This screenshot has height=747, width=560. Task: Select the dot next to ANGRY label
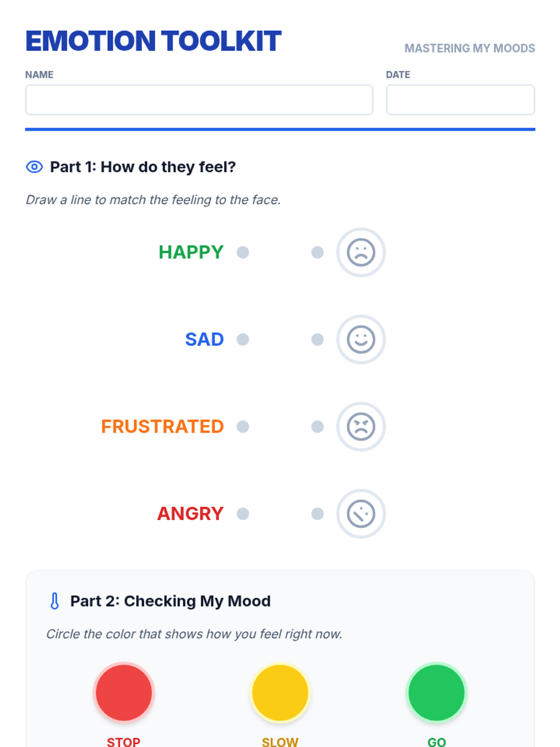[x=243, y=514]
